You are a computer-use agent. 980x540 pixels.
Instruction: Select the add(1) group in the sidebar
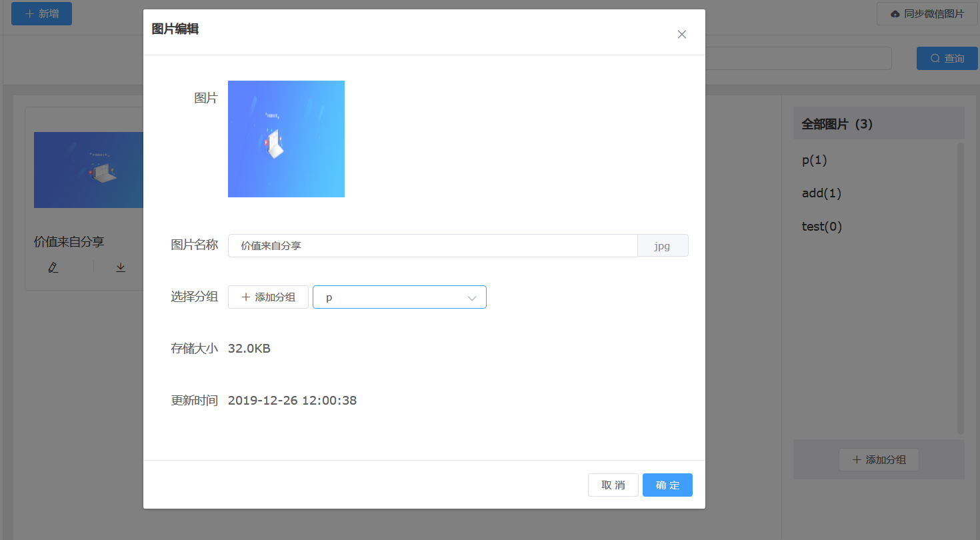[821, 193]
